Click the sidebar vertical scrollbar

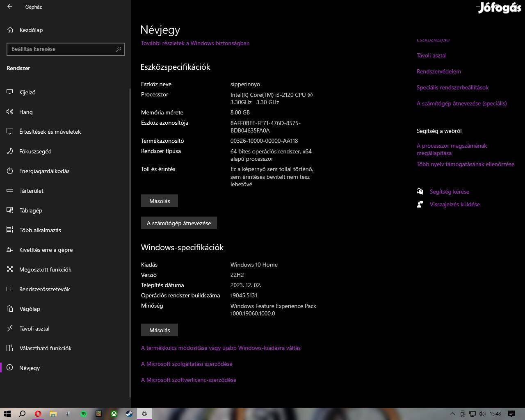click(x=130, y=242)
